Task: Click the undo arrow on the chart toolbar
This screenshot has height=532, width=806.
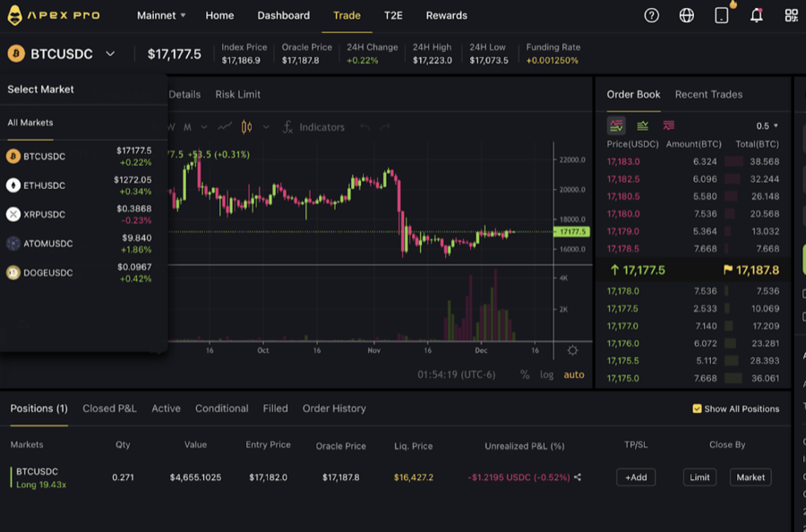Action: pyautogui.click(x=364, y=126)
